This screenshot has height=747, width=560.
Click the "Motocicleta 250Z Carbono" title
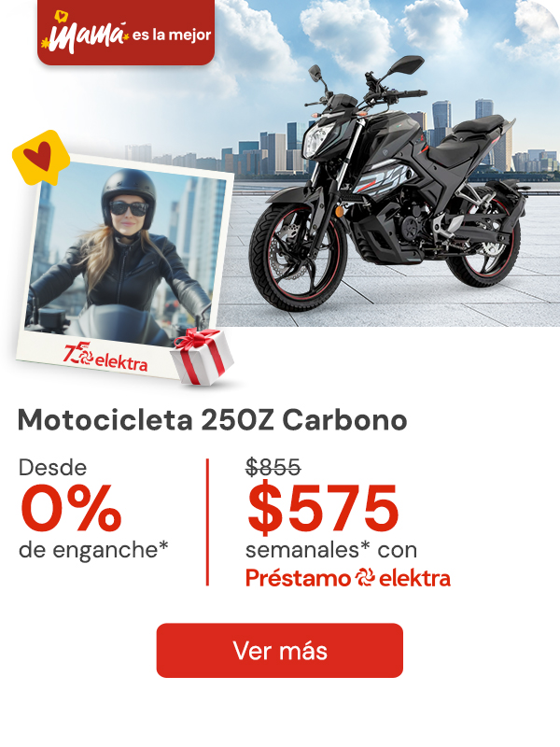point(213,420)
